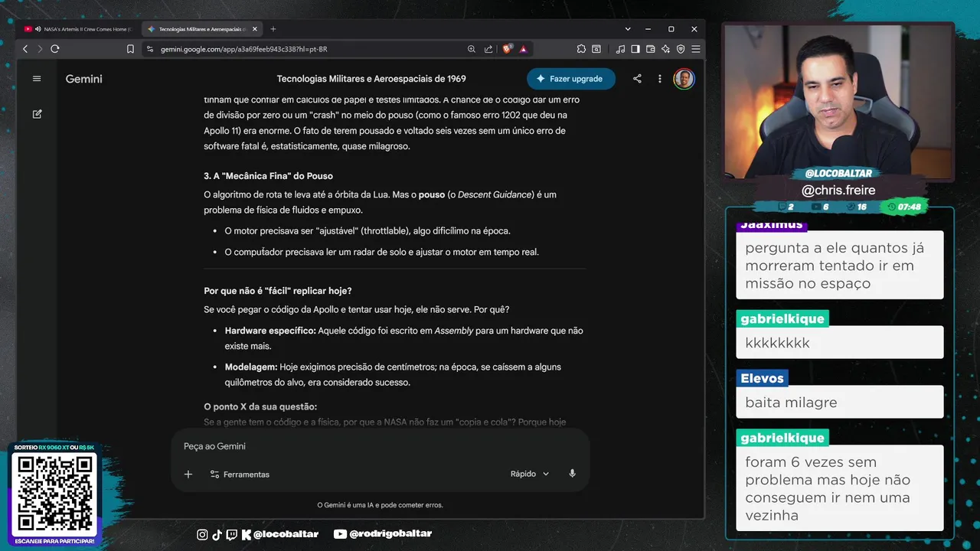Click the heading Por que não é "fácil" replicar hoje?
Screen dimensions: 980x551
click(x=278, y=291)
